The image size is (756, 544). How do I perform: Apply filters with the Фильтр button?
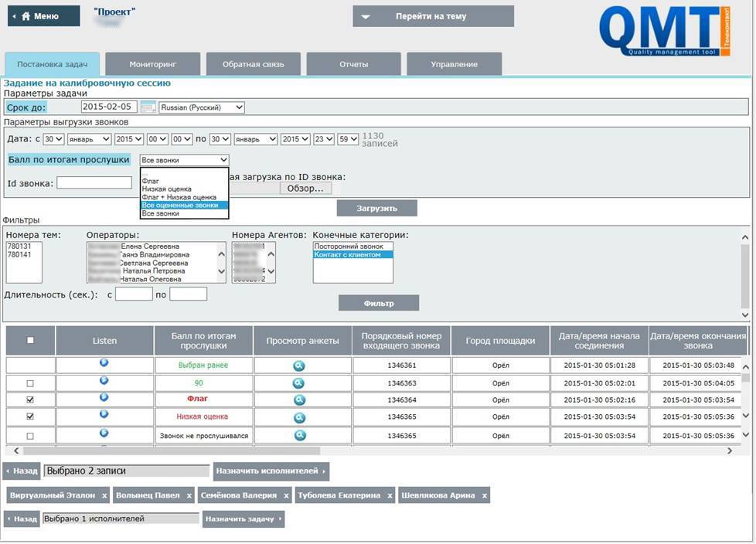[379, 303]
